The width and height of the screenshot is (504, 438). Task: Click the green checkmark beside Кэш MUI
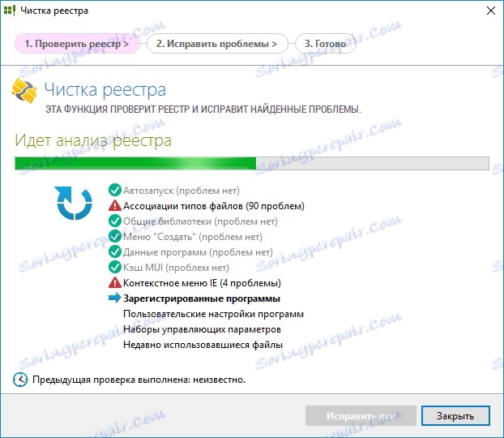pyautogui.click(x=115, y=267)
